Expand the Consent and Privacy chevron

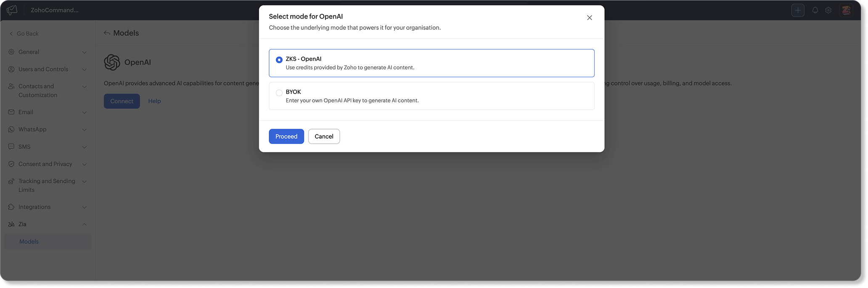coord(85,164)
